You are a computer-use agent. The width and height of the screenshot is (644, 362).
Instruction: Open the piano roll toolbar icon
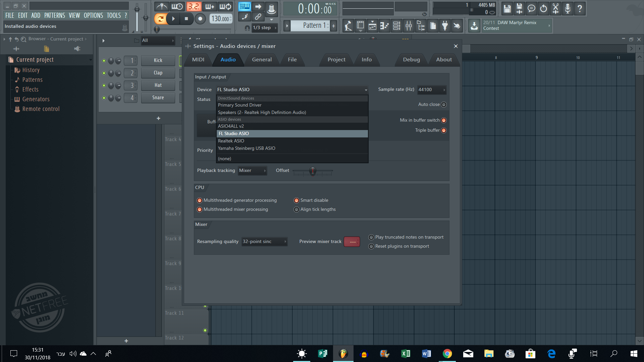point(384,26)
